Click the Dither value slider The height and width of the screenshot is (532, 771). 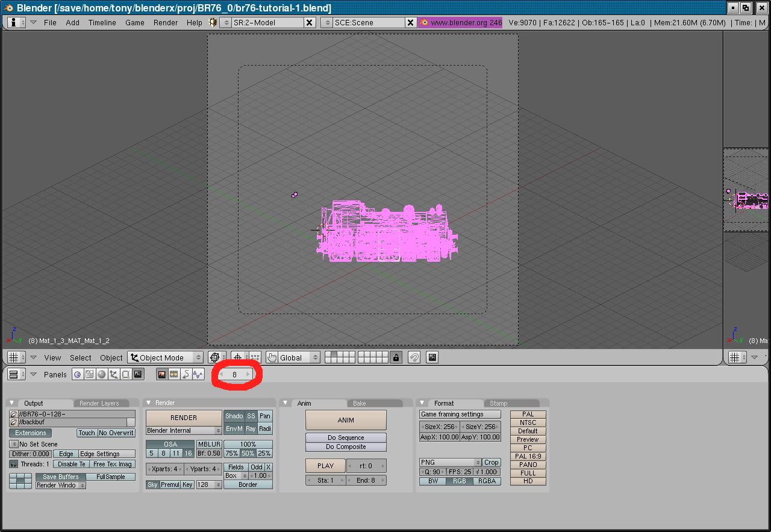click(x=31, y=454)
